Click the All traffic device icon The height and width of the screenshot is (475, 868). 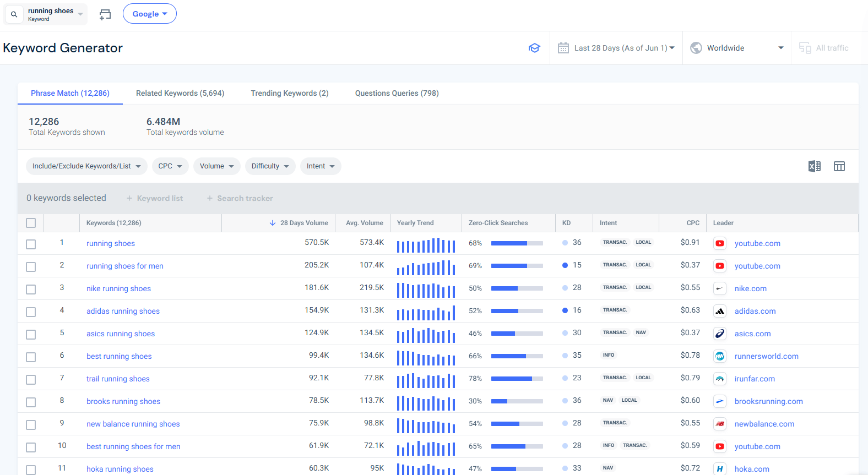pos(805,48)
